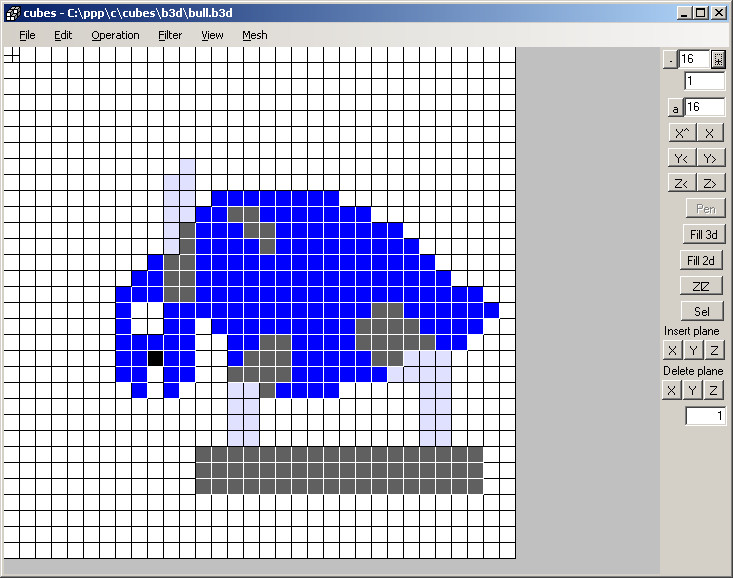This screenshot has height=578, width=733.
Task: Insert plane along Z axis
Action: 714,350
